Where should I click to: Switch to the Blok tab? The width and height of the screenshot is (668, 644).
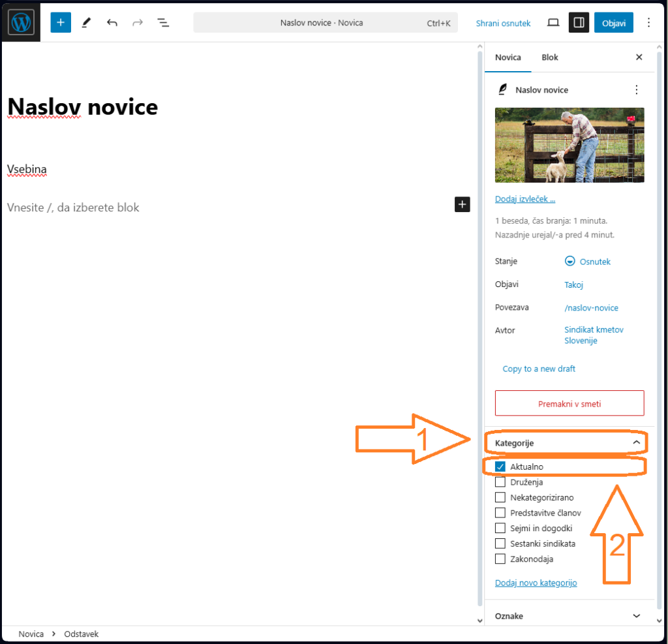[x=549, y=57]
